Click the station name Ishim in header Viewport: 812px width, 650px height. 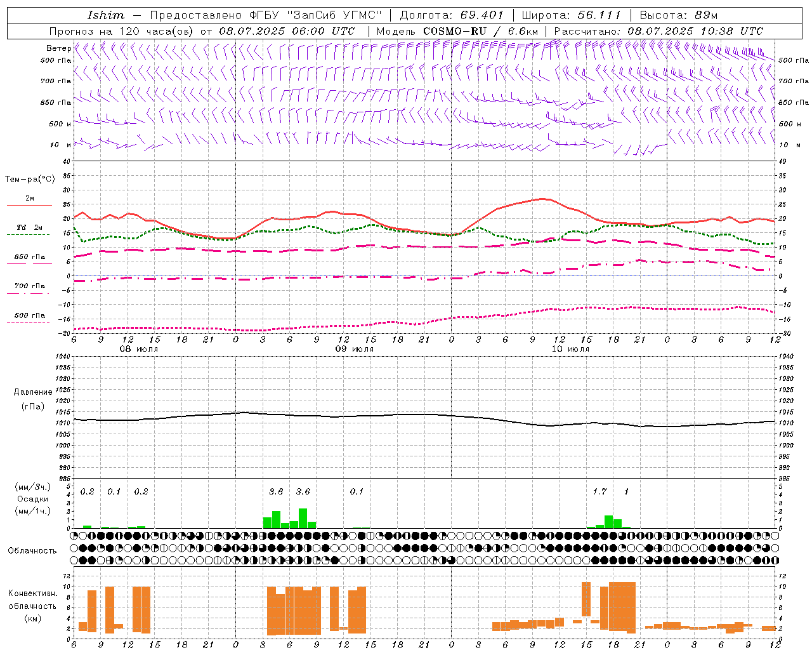pyautogui.click(x=105, y=15)
